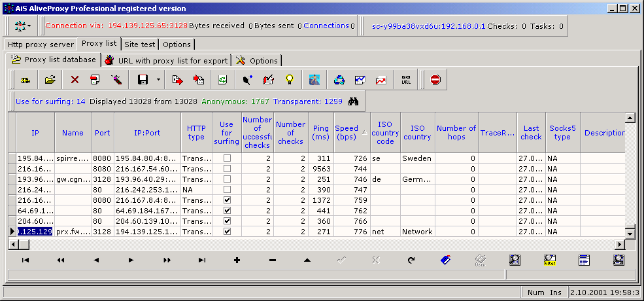Click right arrow of the horizontal scrollbar
Screen dimensions: 644x301
tap(620, 244)
